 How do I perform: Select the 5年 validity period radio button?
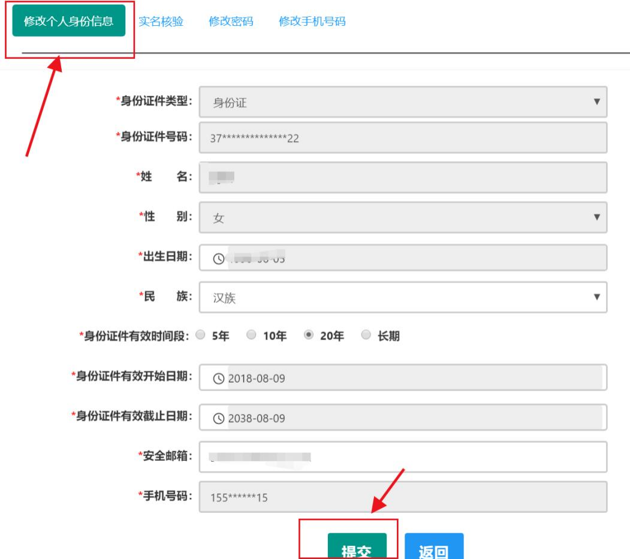coord(201,336)
